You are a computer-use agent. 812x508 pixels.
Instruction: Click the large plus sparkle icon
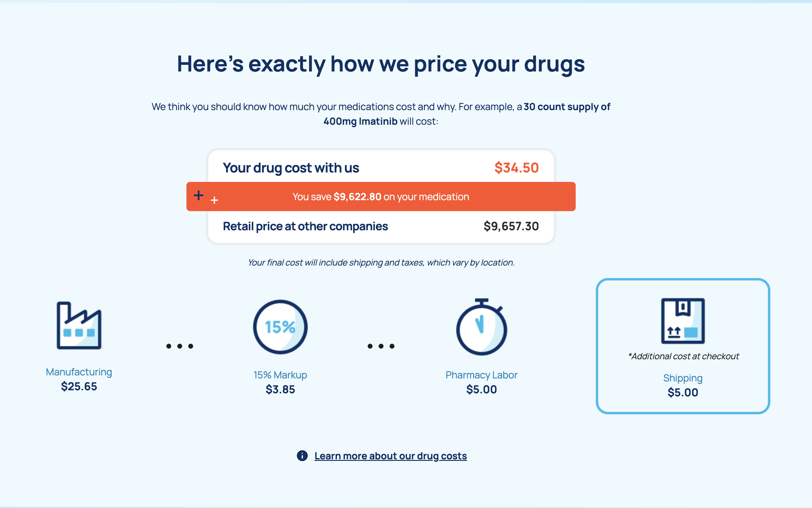tap(199, 195)
